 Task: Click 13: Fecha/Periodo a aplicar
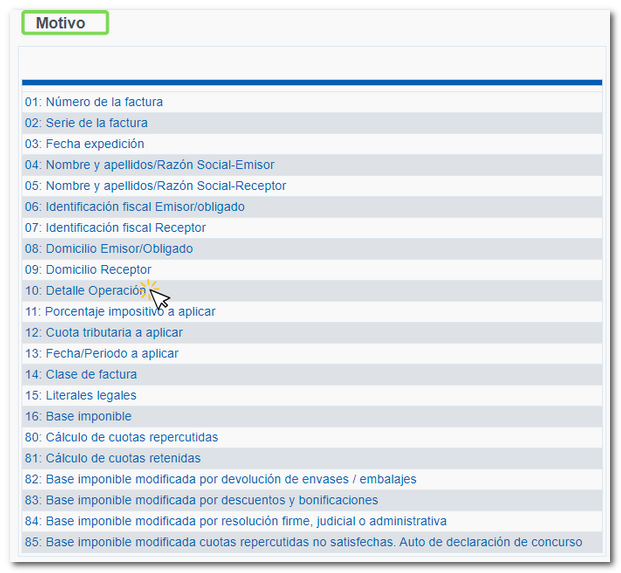[x=102, y=354]
